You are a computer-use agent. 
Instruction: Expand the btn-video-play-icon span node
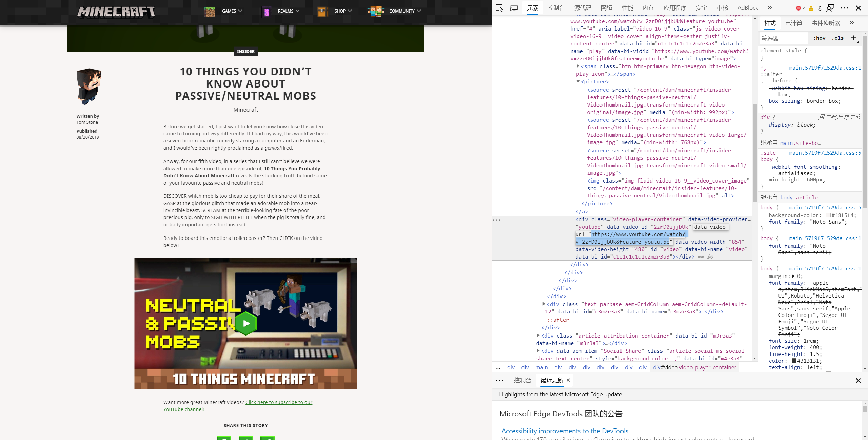tap(578, 66)
